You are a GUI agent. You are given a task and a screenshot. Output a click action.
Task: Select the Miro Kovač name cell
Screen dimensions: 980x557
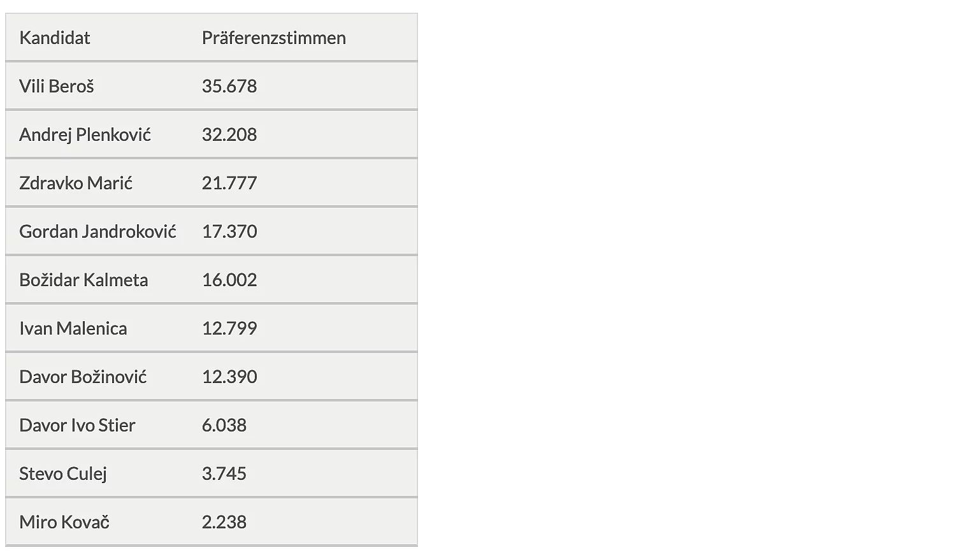[64, 522]
